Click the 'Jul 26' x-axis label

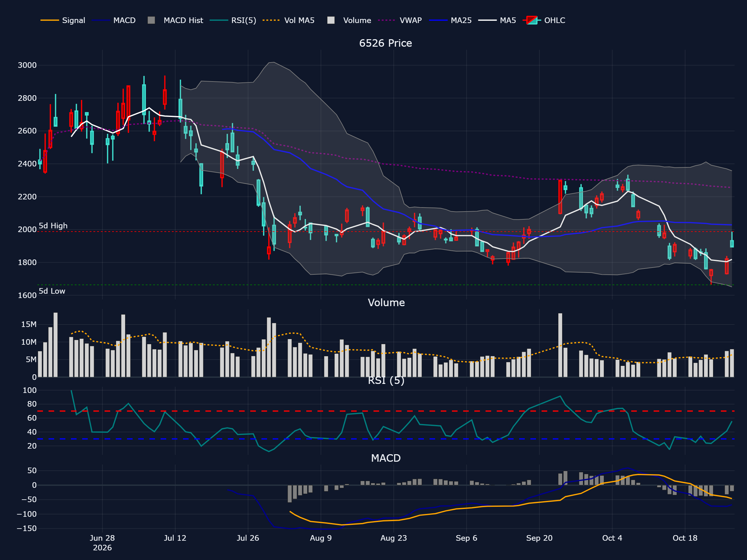(248, 538)
